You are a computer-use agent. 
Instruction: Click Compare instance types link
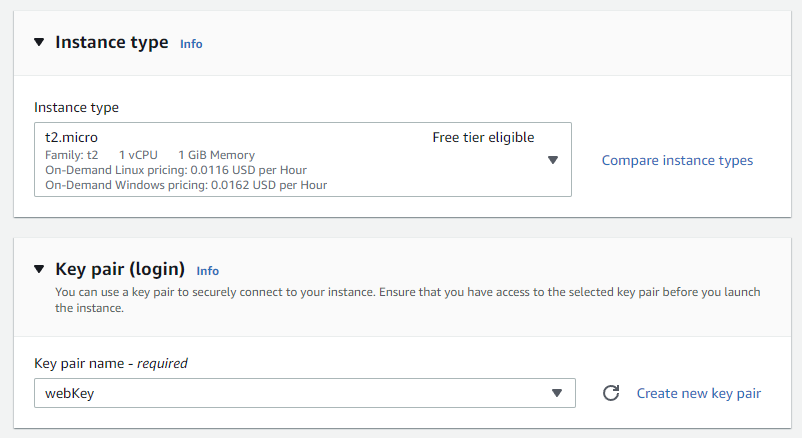pos(677,160)
